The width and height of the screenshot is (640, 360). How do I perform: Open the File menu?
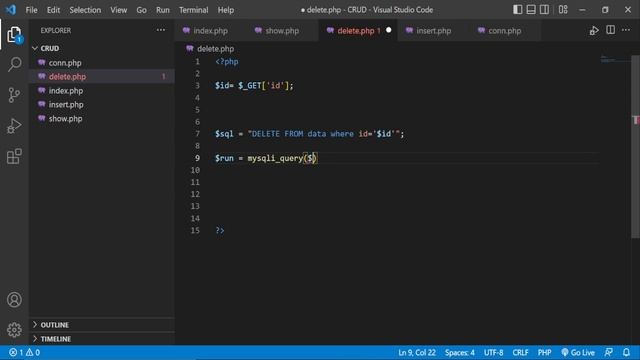click(x=31, y=10)
